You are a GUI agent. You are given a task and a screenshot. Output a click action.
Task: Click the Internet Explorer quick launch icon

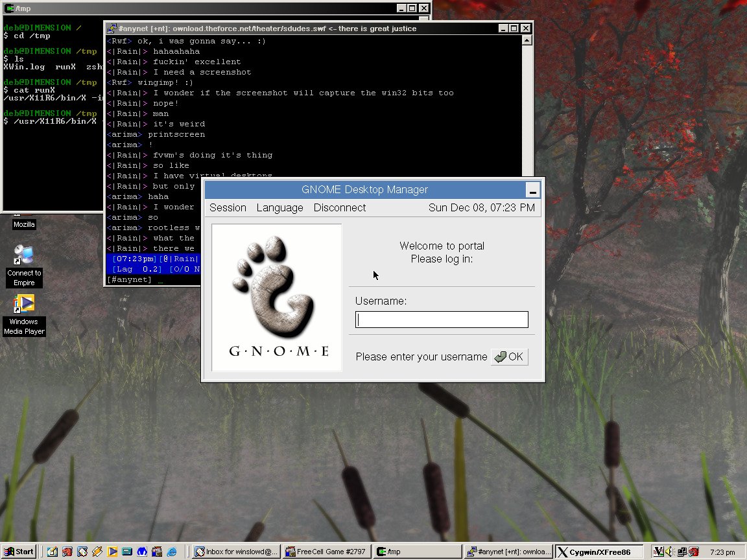[x=172, y=552]
